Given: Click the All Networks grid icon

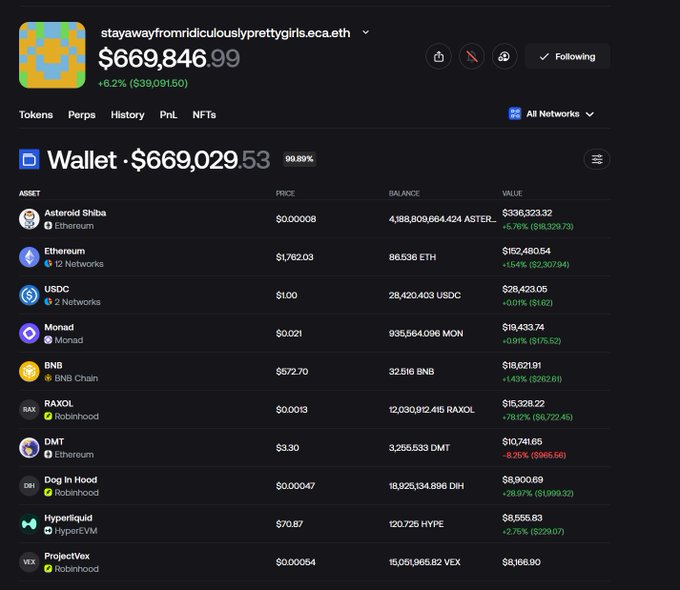Looking at the screenshot, I should (514, 114).
